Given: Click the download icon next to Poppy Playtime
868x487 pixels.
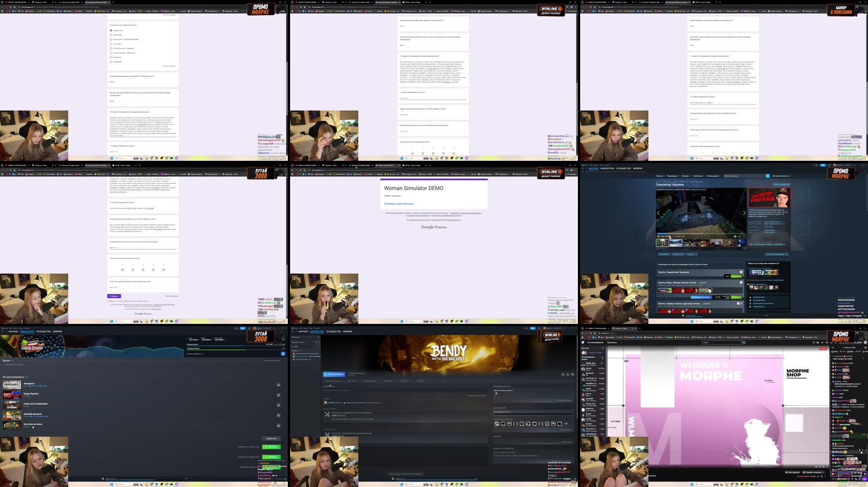Looking at the screenshot, I should coord(278,395).
